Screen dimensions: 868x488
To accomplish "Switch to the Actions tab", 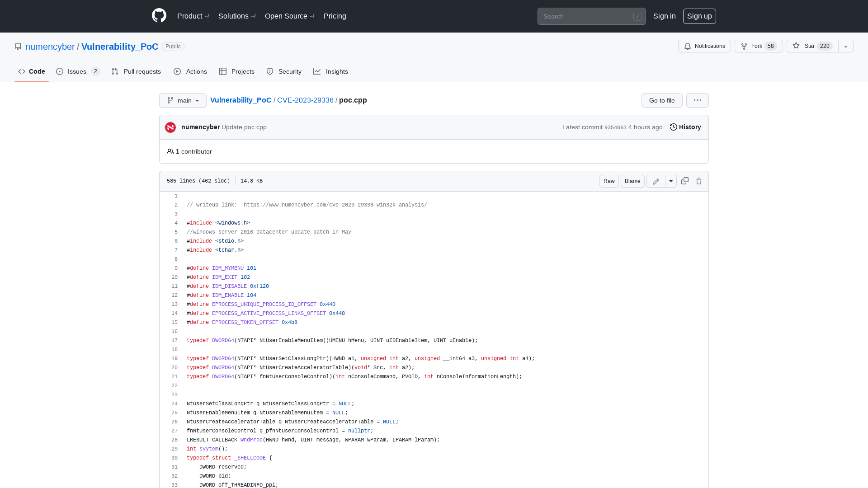I will (x=190, y=71).
